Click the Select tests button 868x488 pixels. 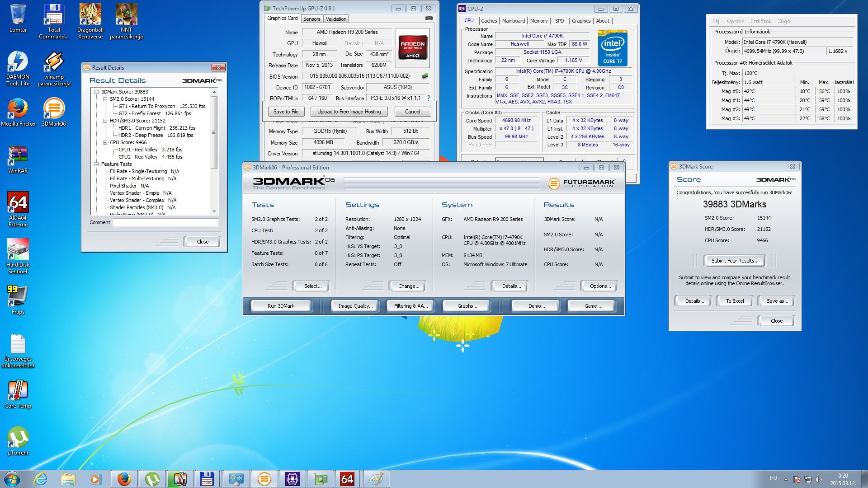click(312, 286)
